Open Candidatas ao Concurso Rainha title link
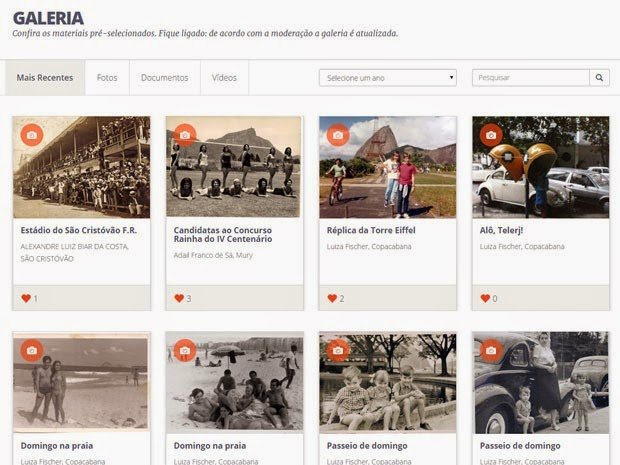620x465 pixels. tap(223, 234)
